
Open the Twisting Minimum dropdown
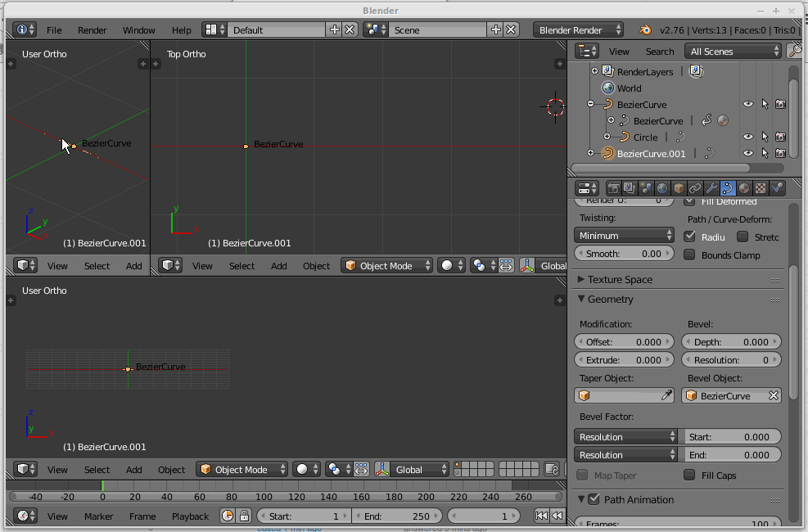tap(624, 235)
